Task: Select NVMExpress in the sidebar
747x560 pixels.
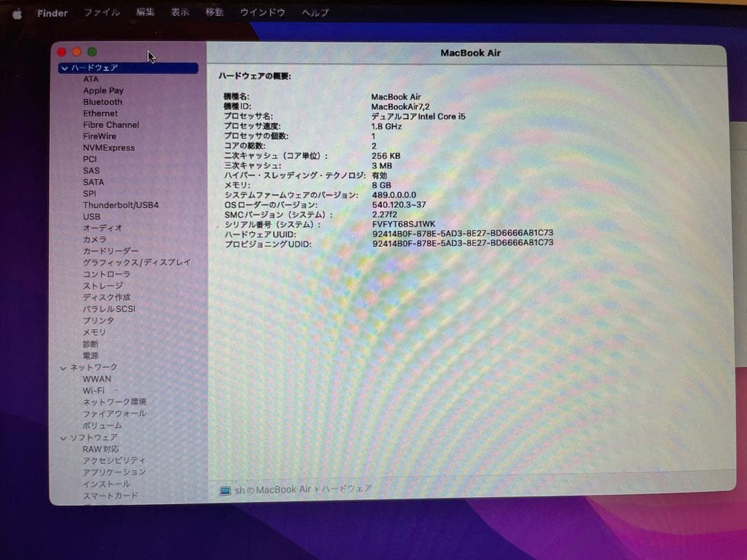Action: 107,147
